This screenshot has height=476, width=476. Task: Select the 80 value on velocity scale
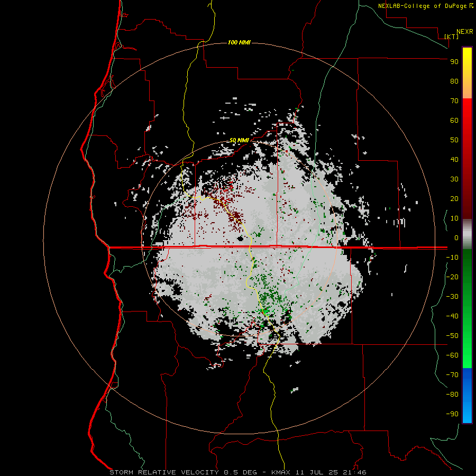pyautogui.click(x=454, y=81)
